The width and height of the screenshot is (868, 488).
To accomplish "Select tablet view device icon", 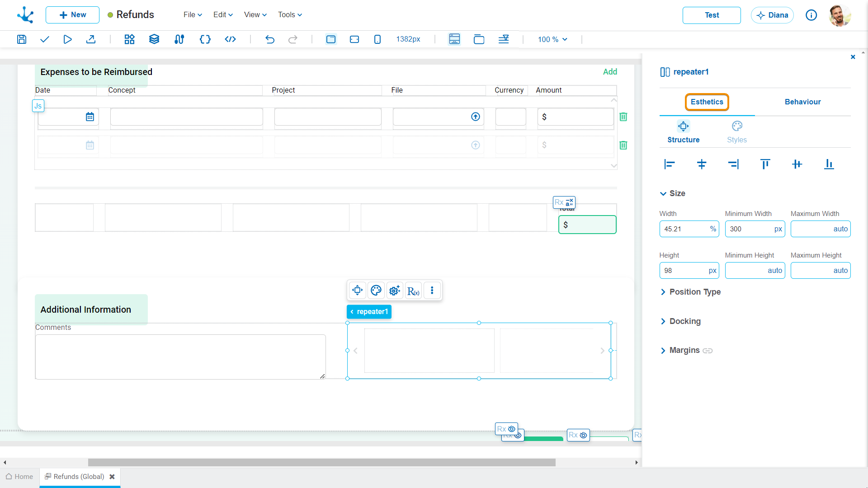I will pyautogui.click(x=354, y=39).
